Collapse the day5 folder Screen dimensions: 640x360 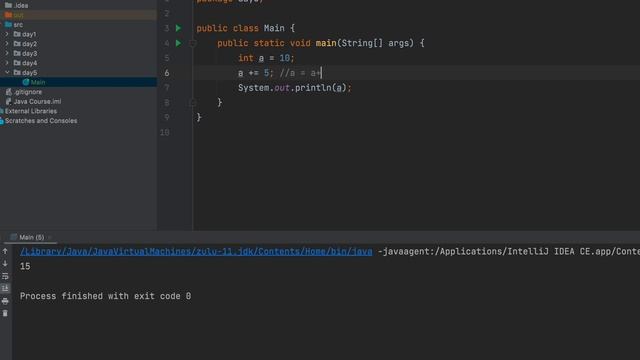(7, 72)
